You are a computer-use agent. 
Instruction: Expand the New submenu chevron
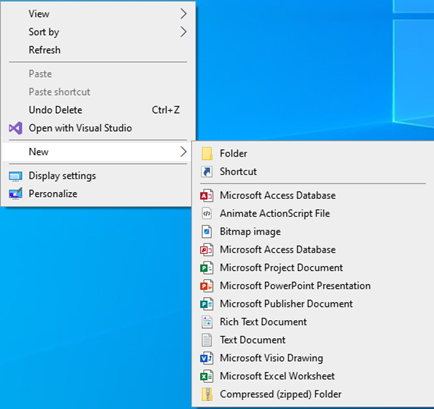[183, 152]
